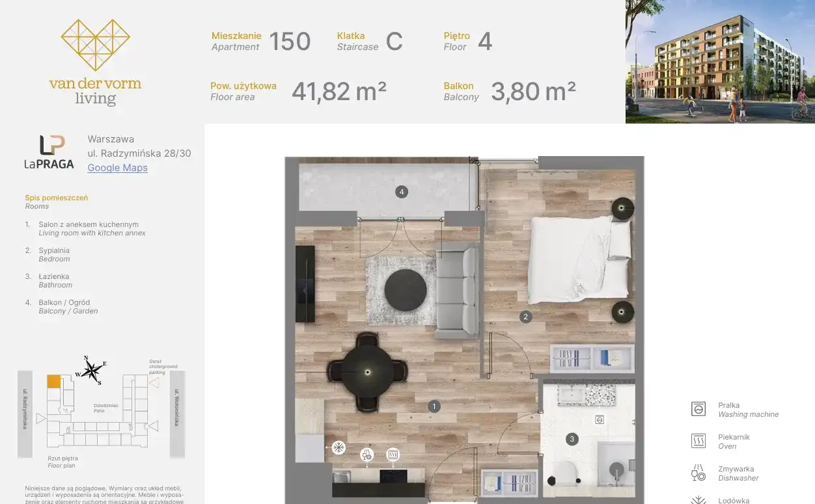Viewport: 815px width, 504px height.
Task: Click the Zmywarka dishwasher legend icon
Action: pyautogui.click(x=698, y=473)
